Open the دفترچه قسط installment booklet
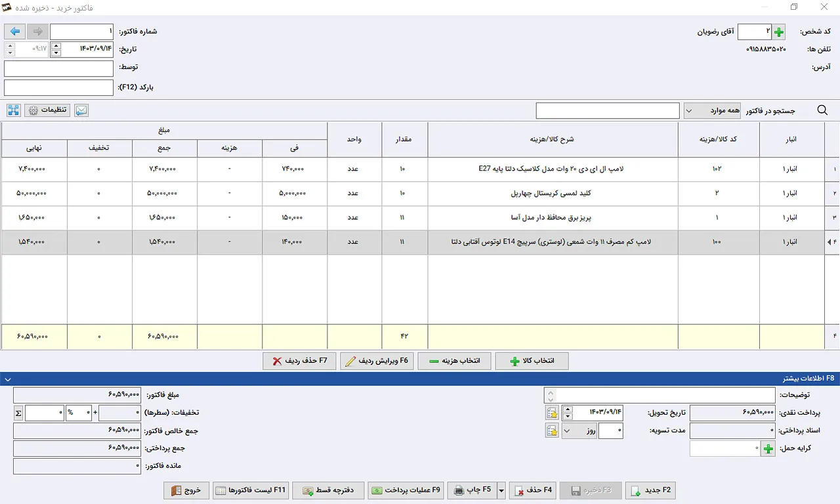840x504 pixels. 328,490
